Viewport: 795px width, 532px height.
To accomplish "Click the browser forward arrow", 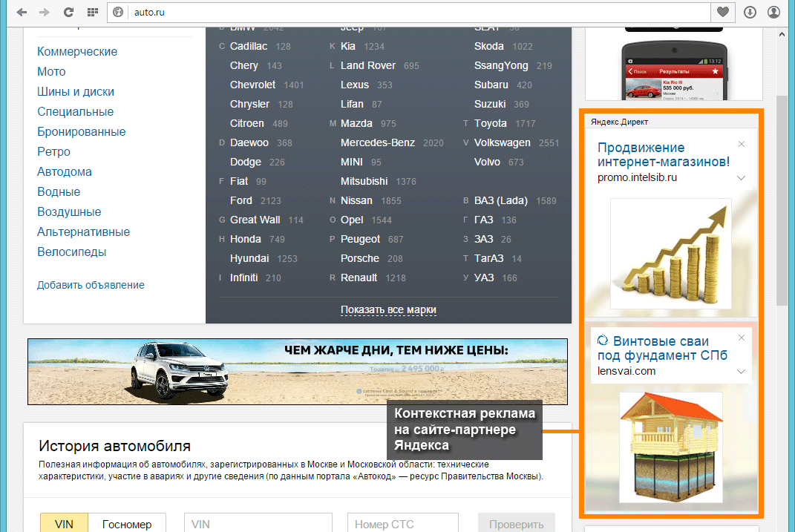I will (x=45, y=12).
